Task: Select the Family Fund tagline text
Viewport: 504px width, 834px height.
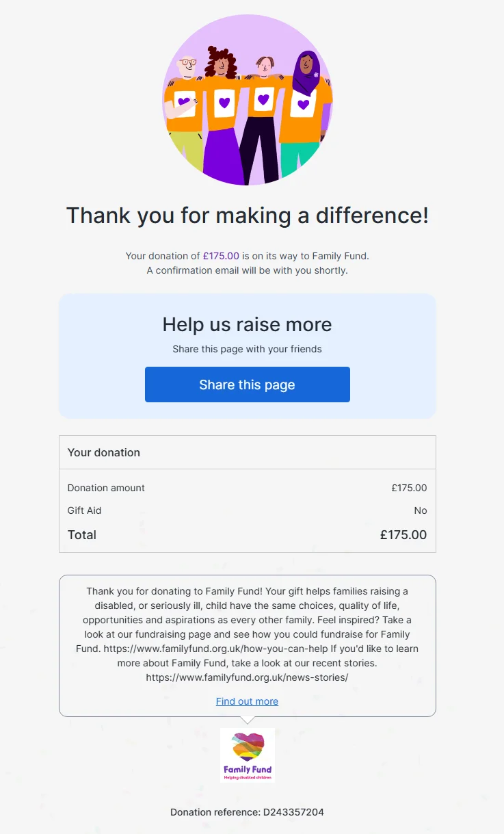Action: click(247, 777)
